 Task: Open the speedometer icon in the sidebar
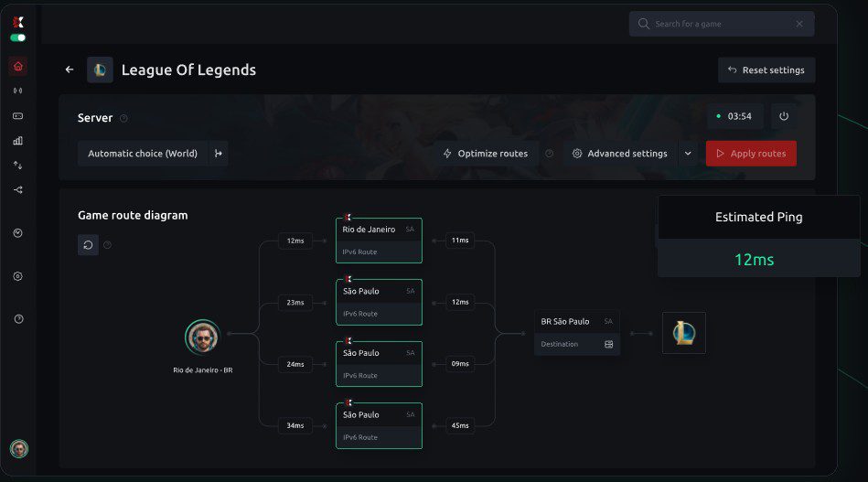point(18,233)
